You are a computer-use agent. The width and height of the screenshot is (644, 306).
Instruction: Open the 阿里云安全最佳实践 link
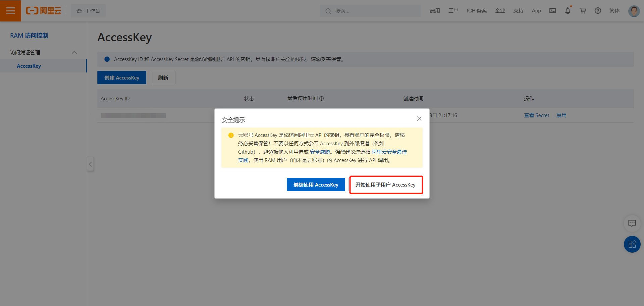pyautogui.click(x=389, y=152)
